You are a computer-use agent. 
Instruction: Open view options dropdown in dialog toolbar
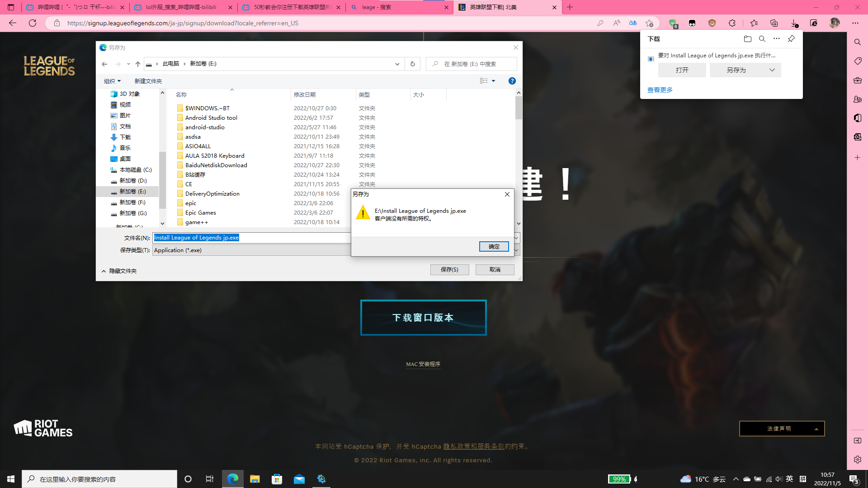coord(493,81)
